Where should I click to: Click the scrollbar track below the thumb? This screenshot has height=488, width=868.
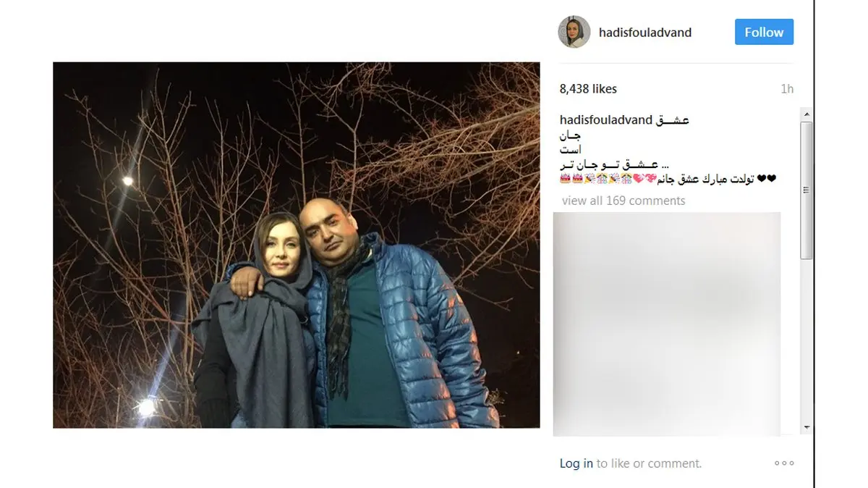(807, 340)
